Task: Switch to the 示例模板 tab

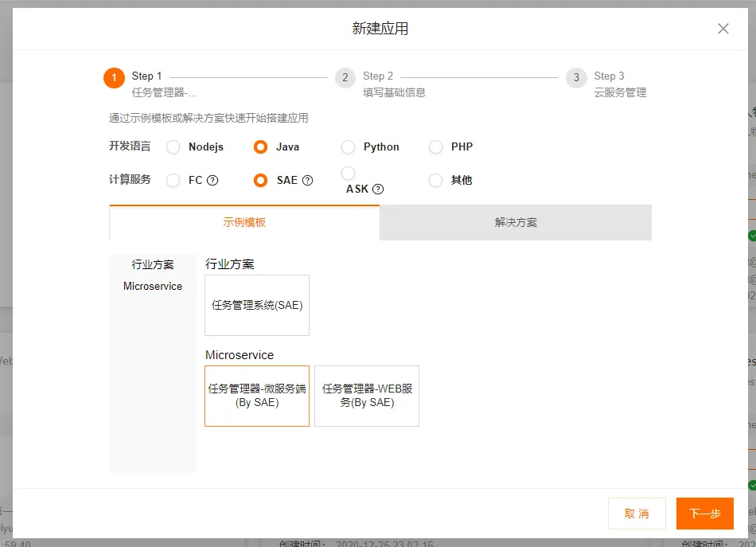Action: pyautogui.click(x=244, y=222)
